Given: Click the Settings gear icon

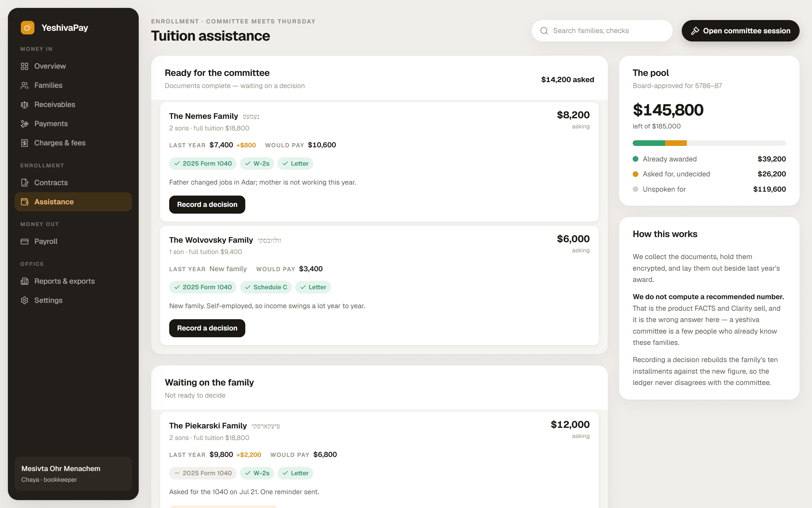Looking at the screenshot, I should (x=25, y=300).
